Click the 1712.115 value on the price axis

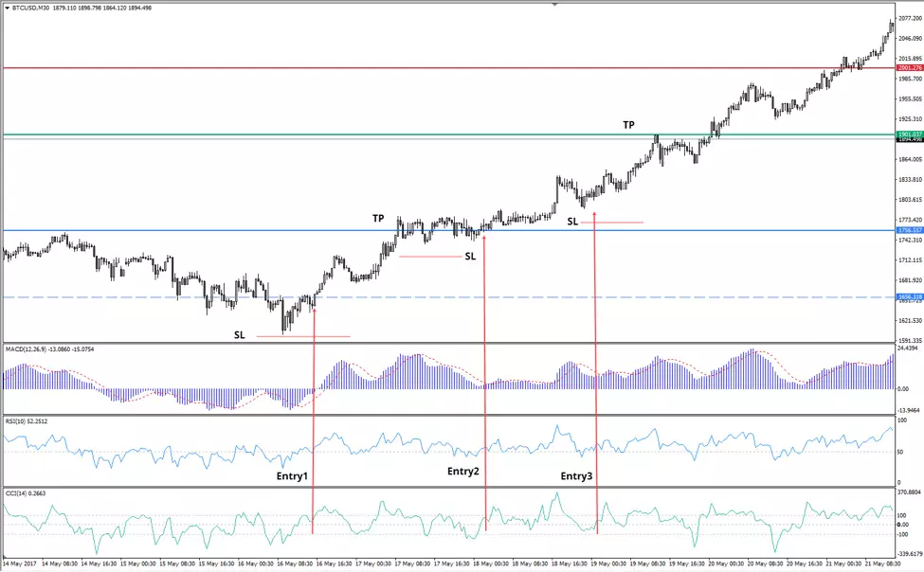coord(911,259)
